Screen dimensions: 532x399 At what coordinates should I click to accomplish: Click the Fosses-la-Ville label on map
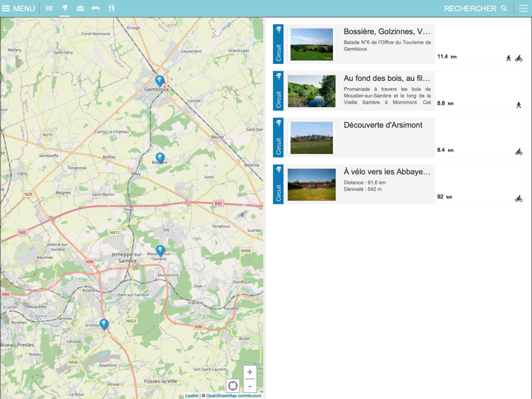click(161, 381)
